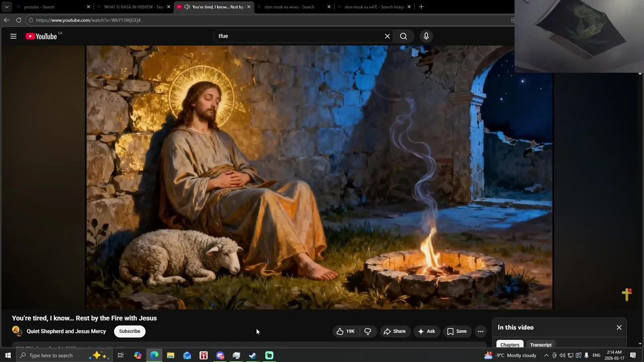Open the clock and calendar flyout

coord(614,355)
